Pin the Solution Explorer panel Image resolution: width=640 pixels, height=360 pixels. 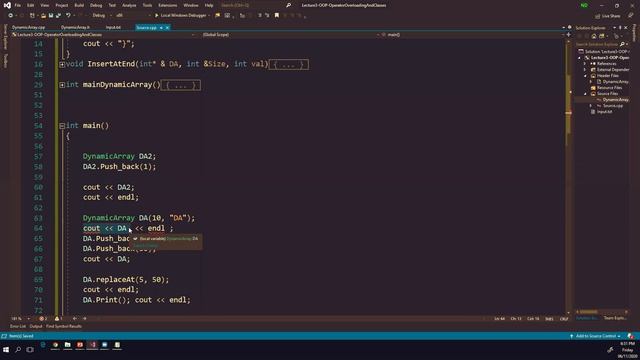[620, 28]
